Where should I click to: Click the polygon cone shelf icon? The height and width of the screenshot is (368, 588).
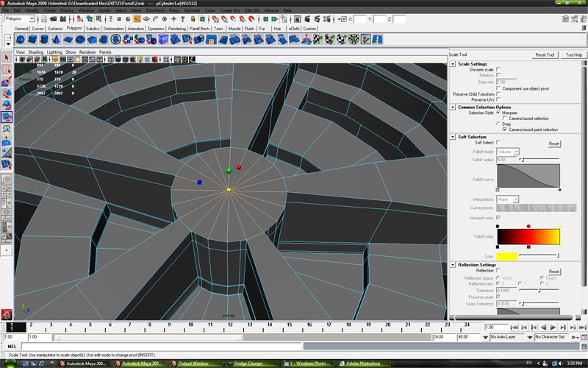click(x=58, y=40)
